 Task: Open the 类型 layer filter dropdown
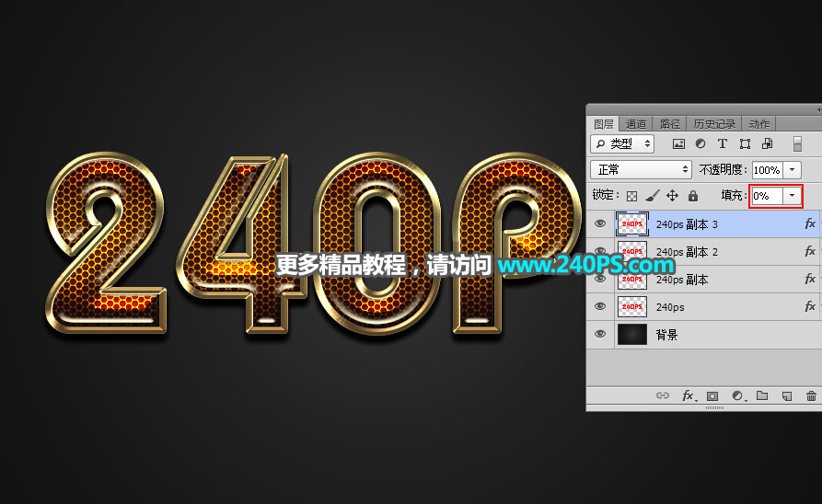tap(622, 143)
